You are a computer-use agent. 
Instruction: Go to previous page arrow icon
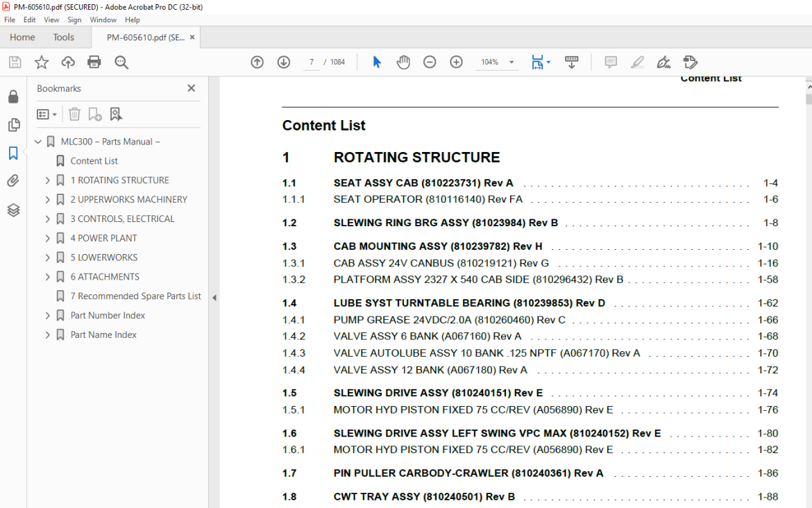pyautogui.click(x=257, y=62)
